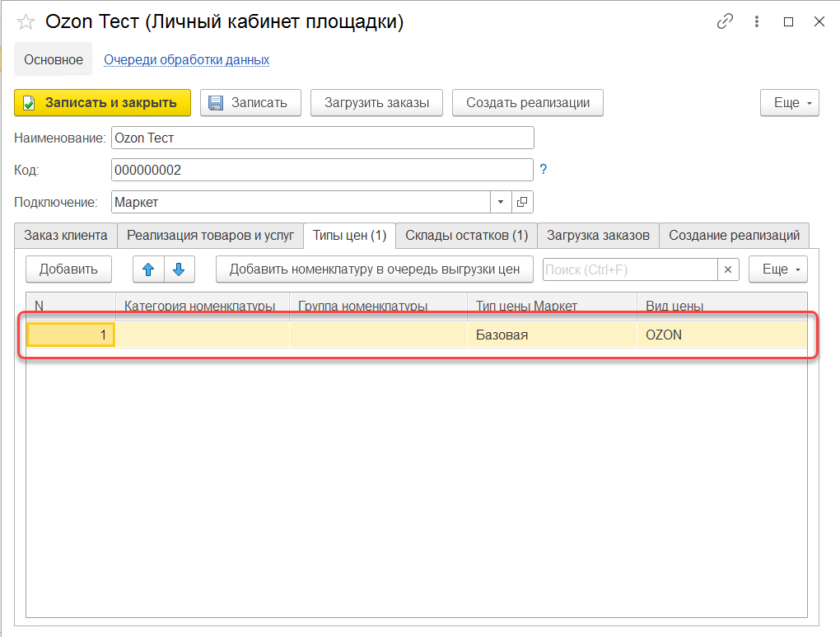Image resolution: width=840 pixels, height=637 pixels.
Task: Click the Добавить button
Action: click(68, 269)
